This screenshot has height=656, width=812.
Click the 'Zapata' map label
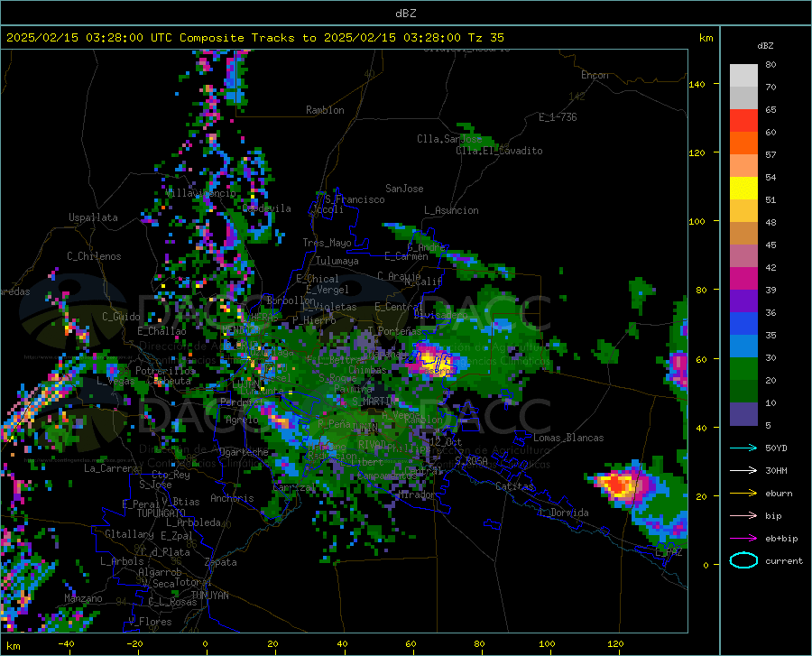coord(221,562)
